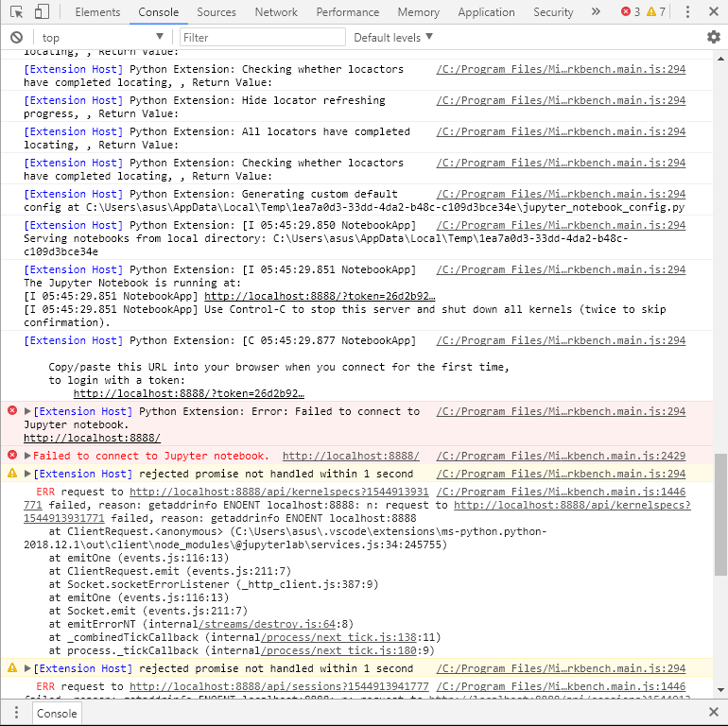Open the localhost:8888 link on the red 'Failed to connect to Jupyter notebook.' line
Viewport: 728px width, 726px height.
351,456
